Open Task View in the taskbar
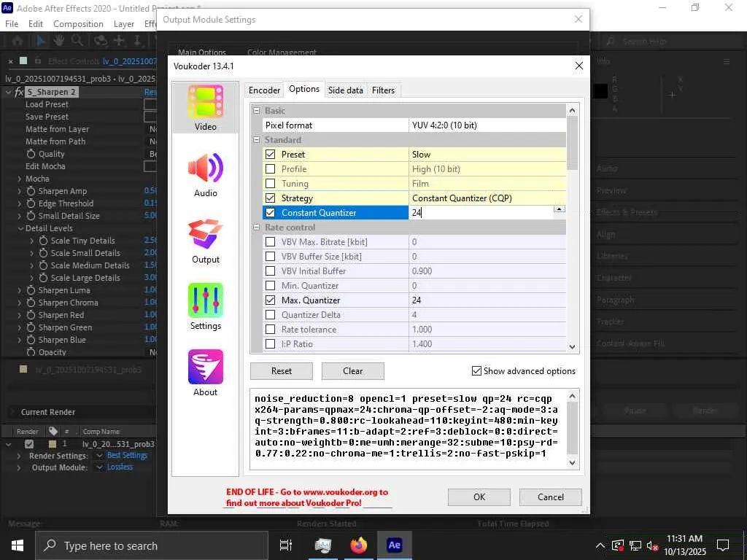 (286, 545)
